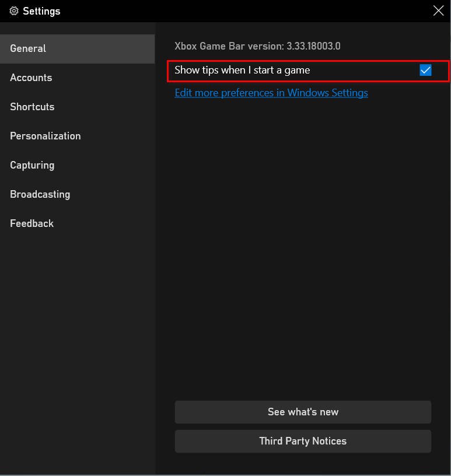The height and width of the screenshot is (476, 451).
Task: Open the Shortcuts settings
Action: coord(78,107)
